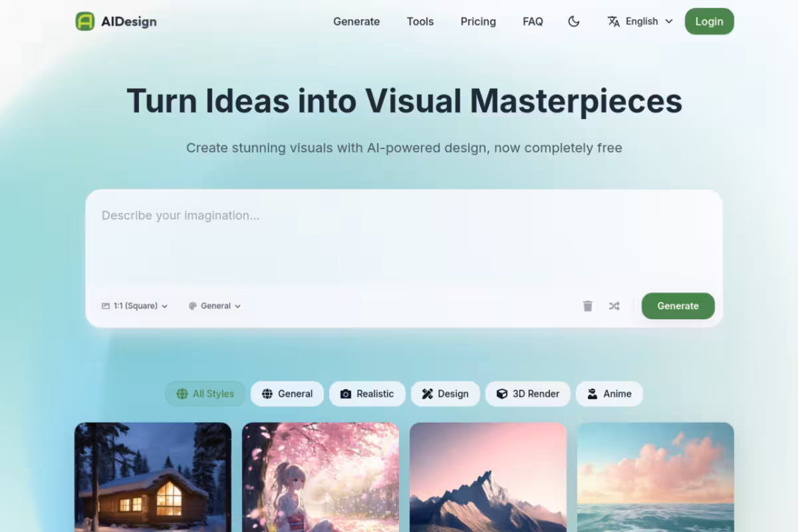The height and width of the screenshot is (532, 798).
Task: Go to the Pricing page
Action: tap(478, 21)
